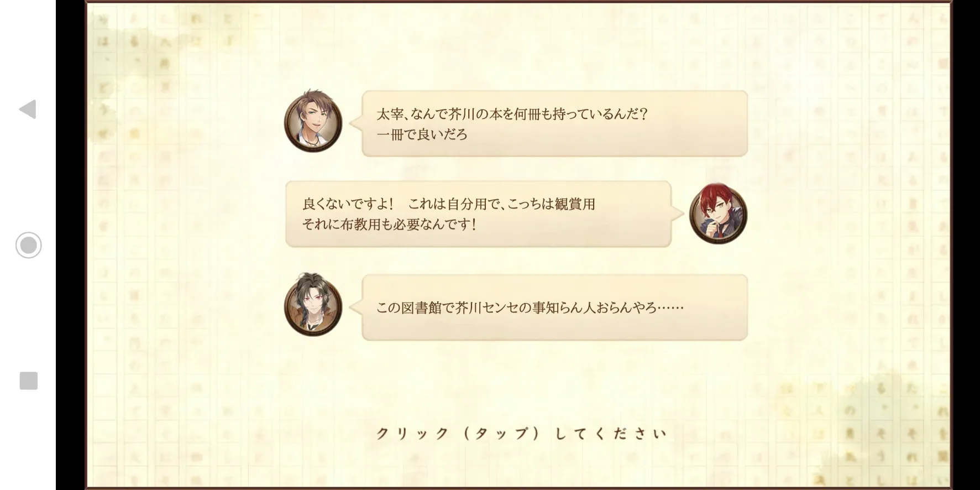Click the line それに布教用も必要なんです!
Screen dimensions: 980x490
click(389, 225)
